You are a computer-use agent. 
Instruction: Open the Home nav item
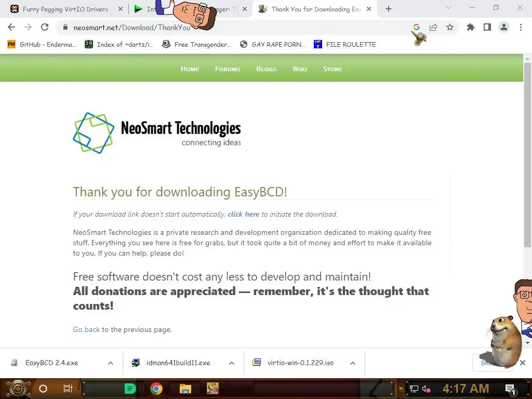coord(190,69)
